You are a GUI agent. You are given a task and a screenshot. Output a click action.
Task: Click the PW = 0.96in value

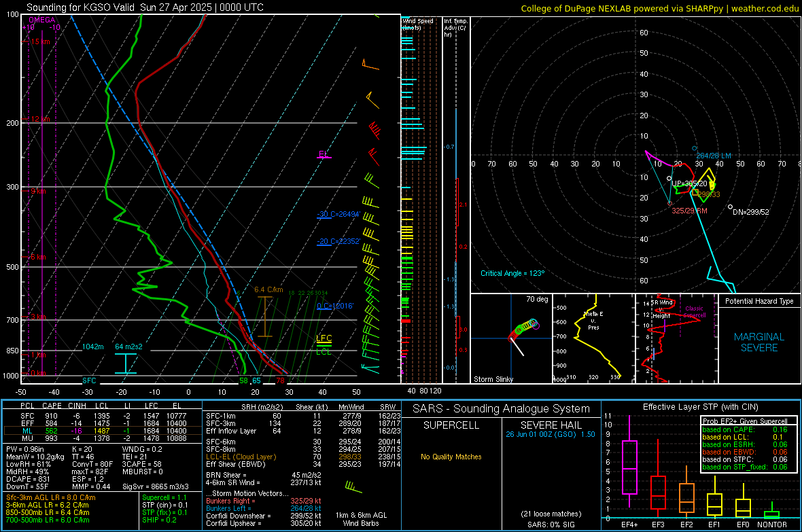point(25,449)
